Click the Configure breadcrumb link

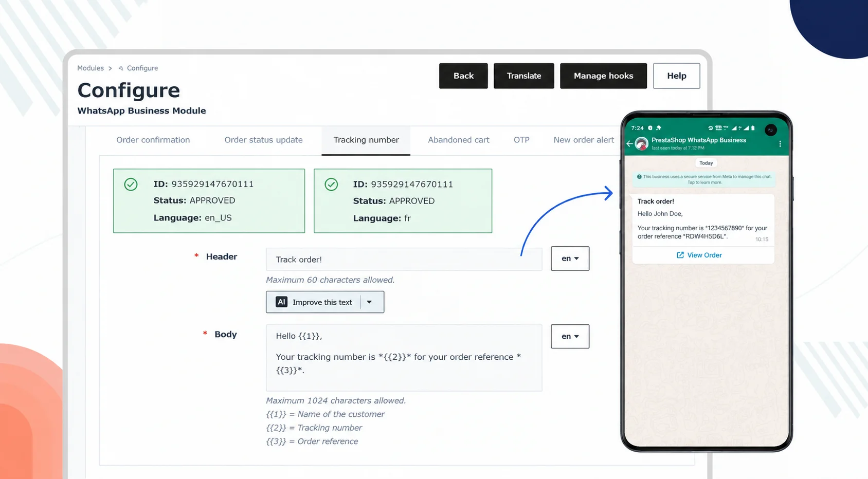[x=142, y=68]
